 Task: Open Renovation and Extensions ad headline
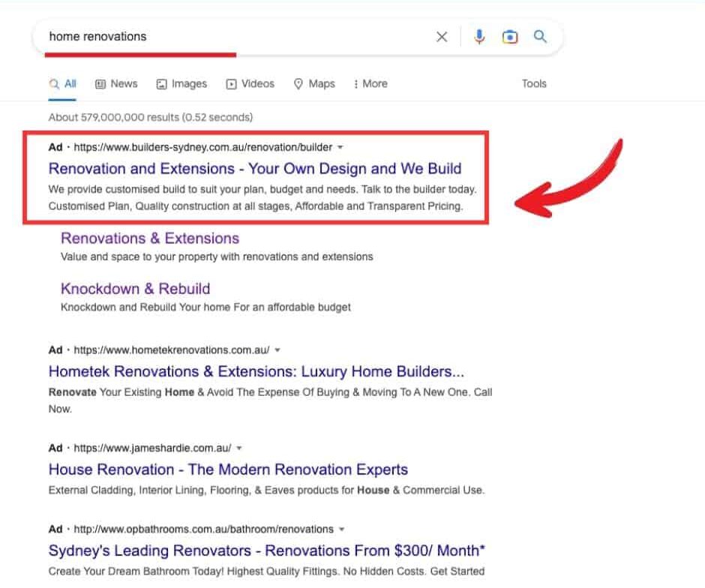pos(255,169)
